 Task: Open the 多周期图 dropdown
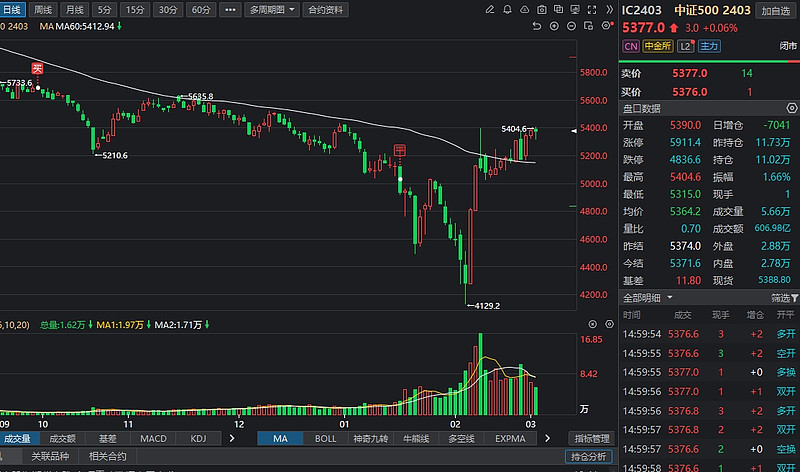273,10
